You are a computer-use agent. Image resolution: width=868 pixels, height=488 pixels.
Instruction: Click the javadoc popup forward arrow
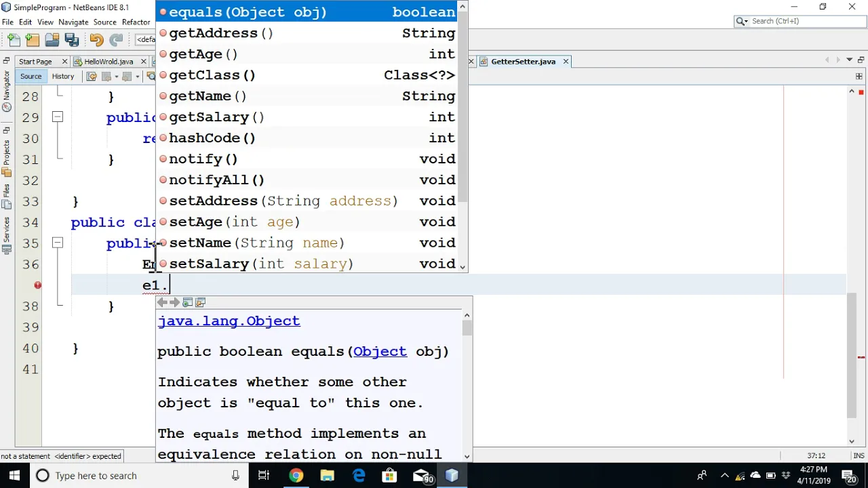pos(175,302)
